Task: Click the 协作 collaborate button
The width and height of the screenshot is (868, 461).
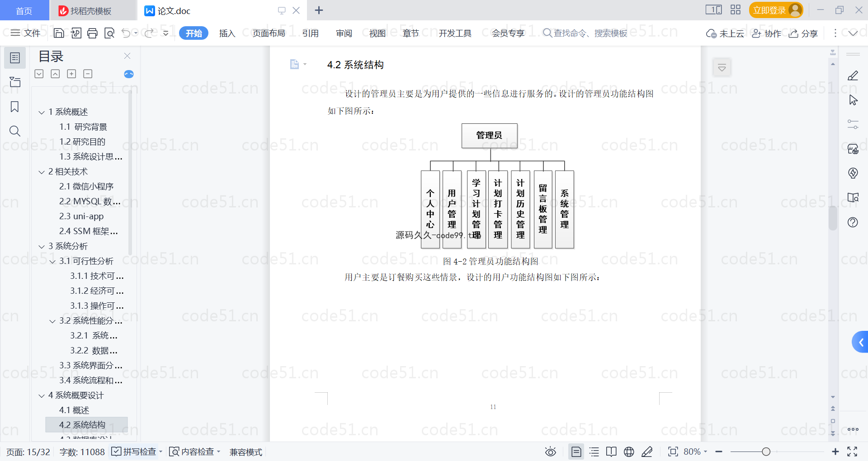Action: pos(766,33)
